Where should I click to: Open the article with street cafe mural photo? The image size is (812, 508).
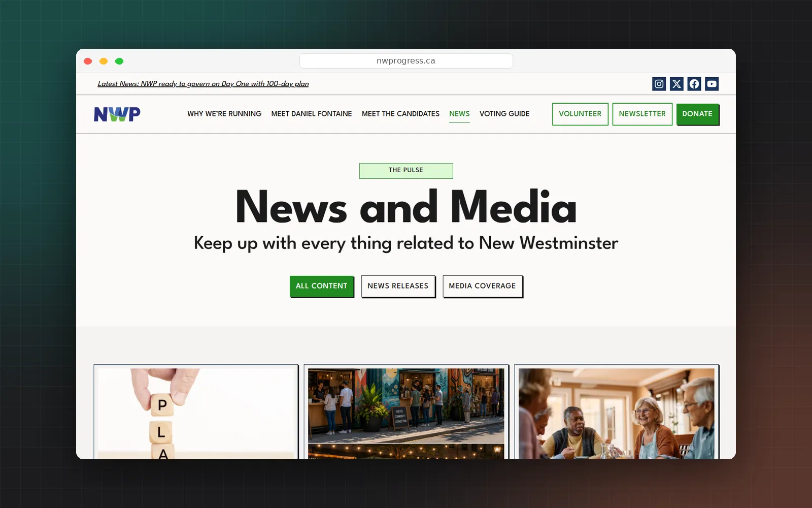pyautogui.click(x=406, y=413)
